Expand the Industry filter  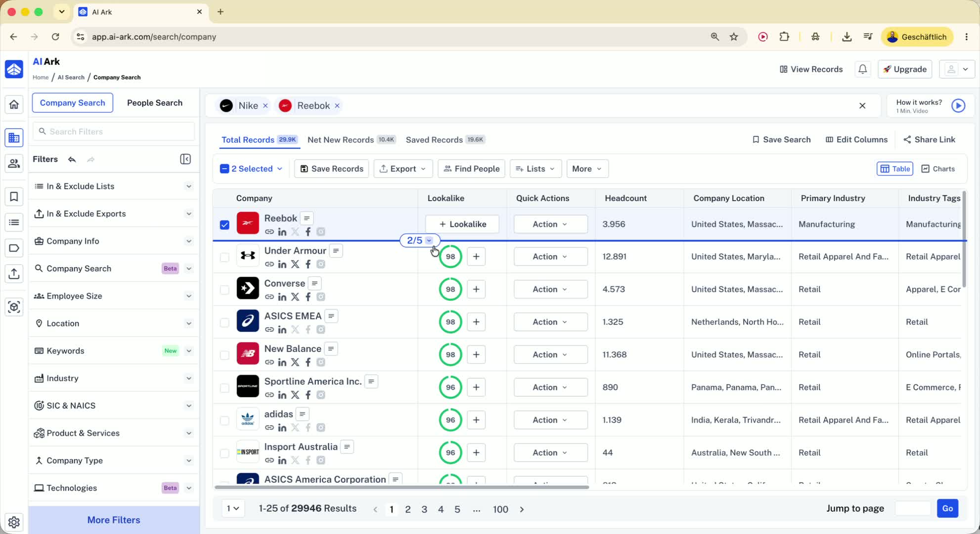[x=114, y=378]
